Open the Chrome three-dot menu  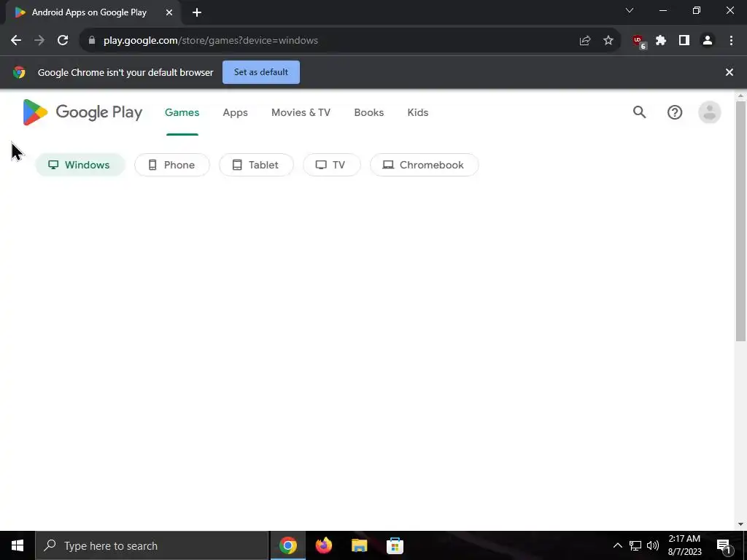coord(731,41)
